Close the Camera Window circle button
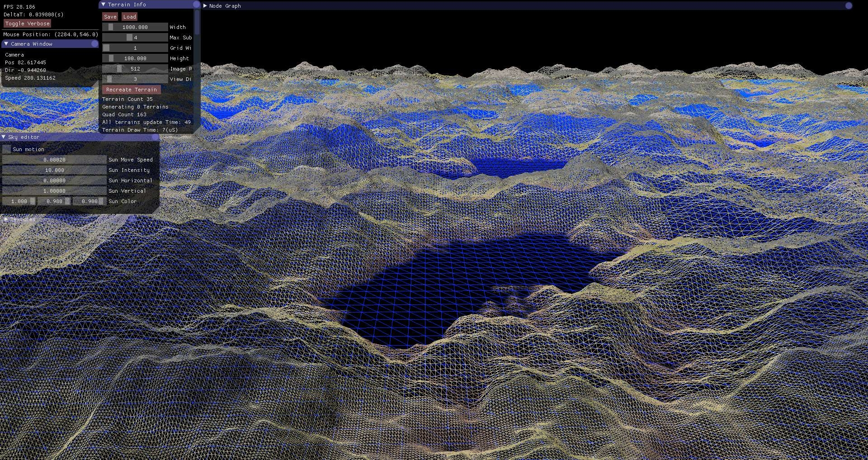Viewport: 868px width, 460px height. pos(94,44)
